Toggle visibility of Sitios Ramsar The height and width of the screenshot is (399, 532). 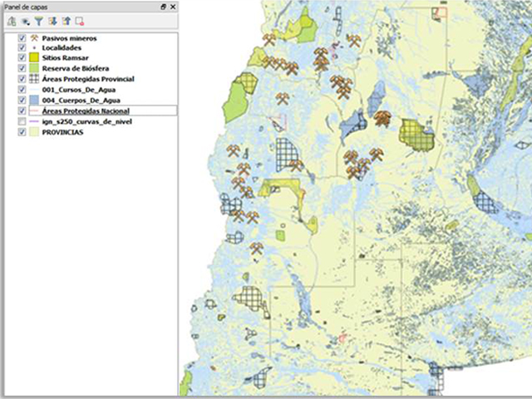[x=22, y=57]
